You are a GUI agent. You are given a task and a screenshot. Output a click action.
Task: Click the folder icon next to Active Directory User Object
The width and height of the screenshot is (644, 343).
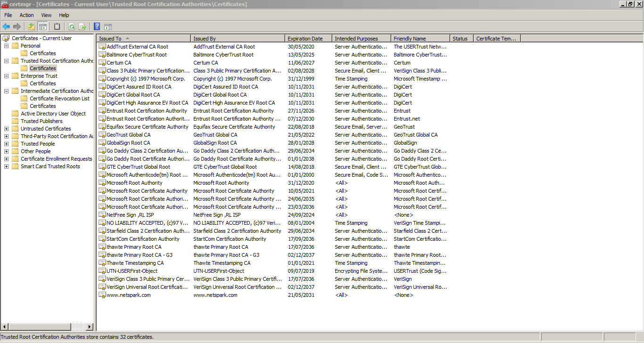click(15, 114)
